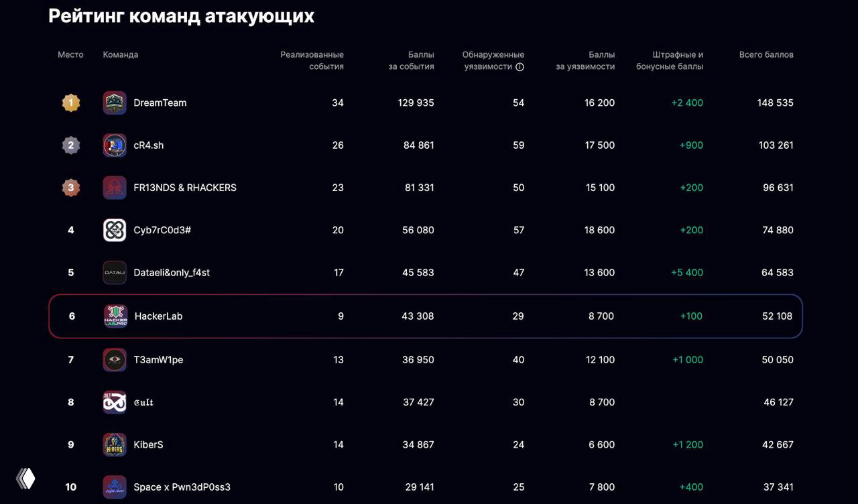Click the Обнаруженные уязвимости column header

(x=493, y=61)
